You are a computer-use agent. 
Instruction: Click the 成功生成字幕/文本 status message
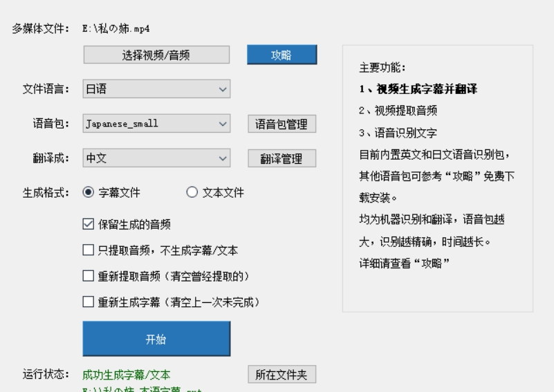pyautogui.click(x=126, y=375)
